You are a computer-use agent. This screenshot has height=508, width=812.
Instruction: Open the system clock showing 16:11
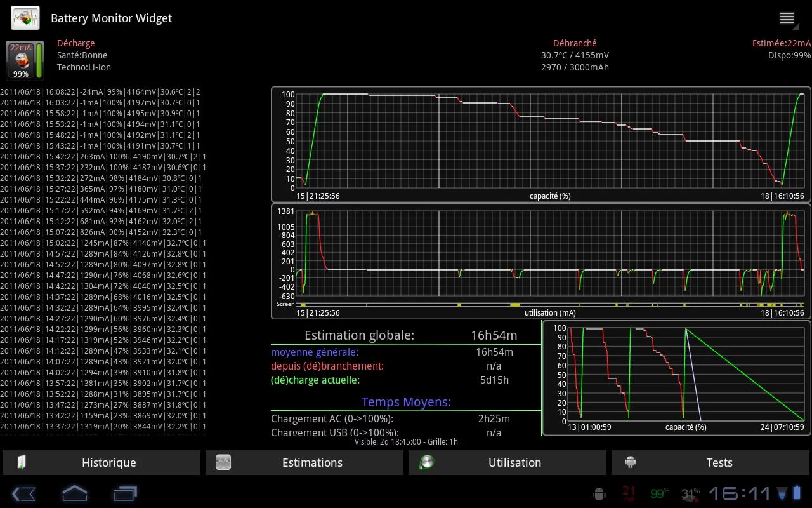740,493
